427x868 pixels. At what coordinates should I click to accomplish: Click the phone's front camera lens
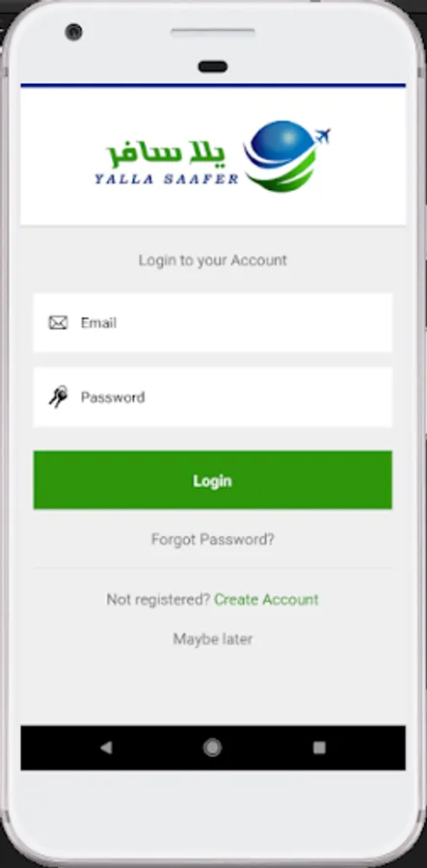point(73,32)
